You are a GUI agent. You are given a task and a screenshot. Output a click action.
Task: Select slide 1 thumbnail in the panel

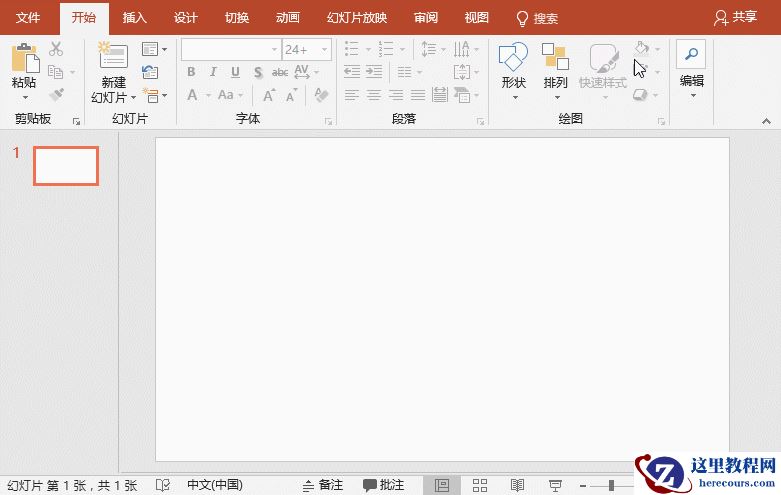(x=66, y=166)
